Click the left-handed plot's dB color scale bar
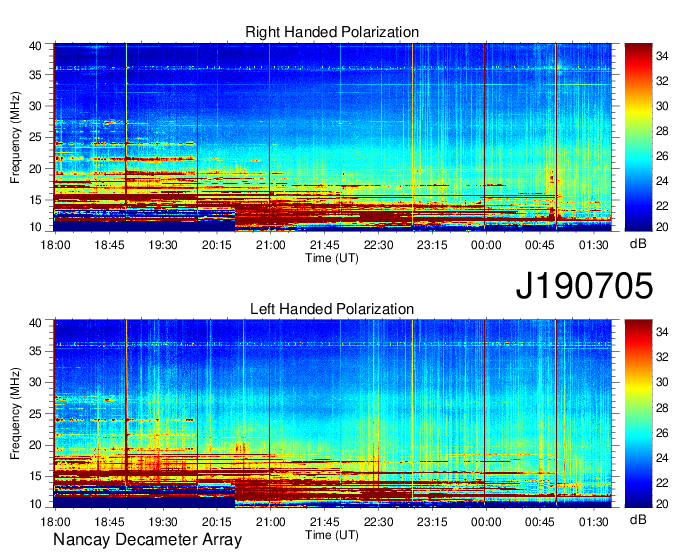The width and height of the screenshot is (680, 552). tap(638, 414)
